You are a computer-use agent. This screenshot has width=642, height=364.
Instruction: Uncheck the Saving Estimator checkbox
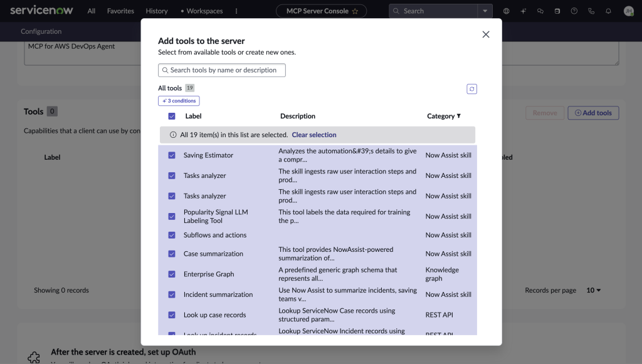tap(172, 155)
